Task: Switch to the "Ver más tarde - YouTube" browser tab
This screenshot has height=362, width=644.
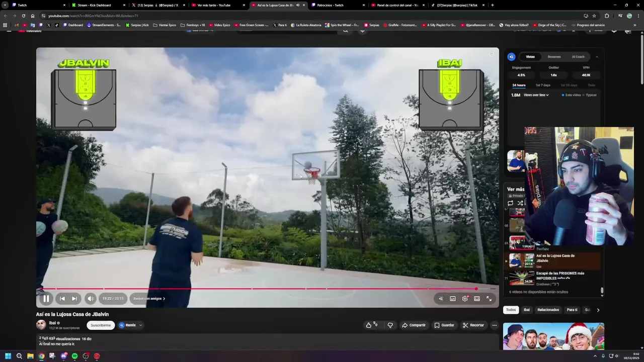Action: click(218, 5)
